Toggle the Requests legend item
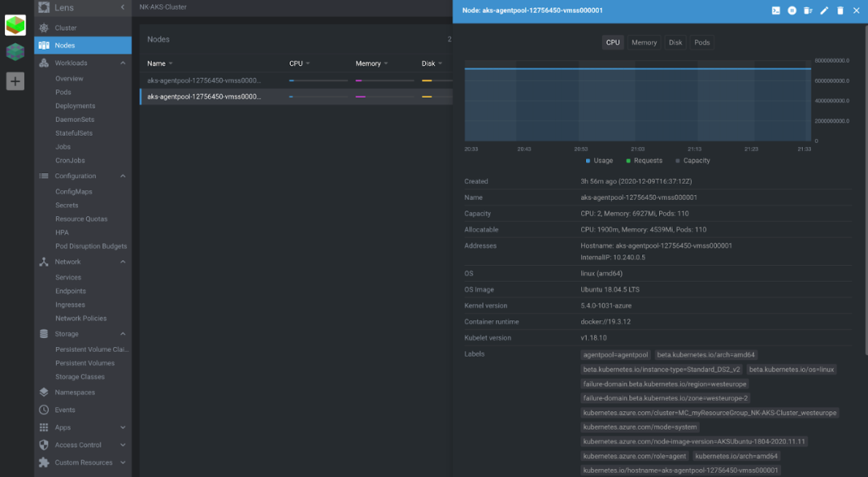 644,161
